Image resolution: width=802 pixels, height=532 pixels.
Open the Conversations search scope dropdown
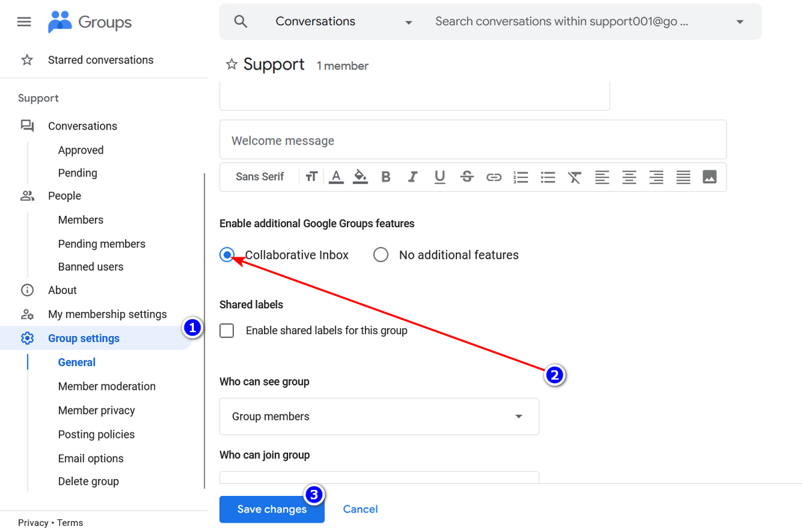pyautogui.click(x=344, y=21)
